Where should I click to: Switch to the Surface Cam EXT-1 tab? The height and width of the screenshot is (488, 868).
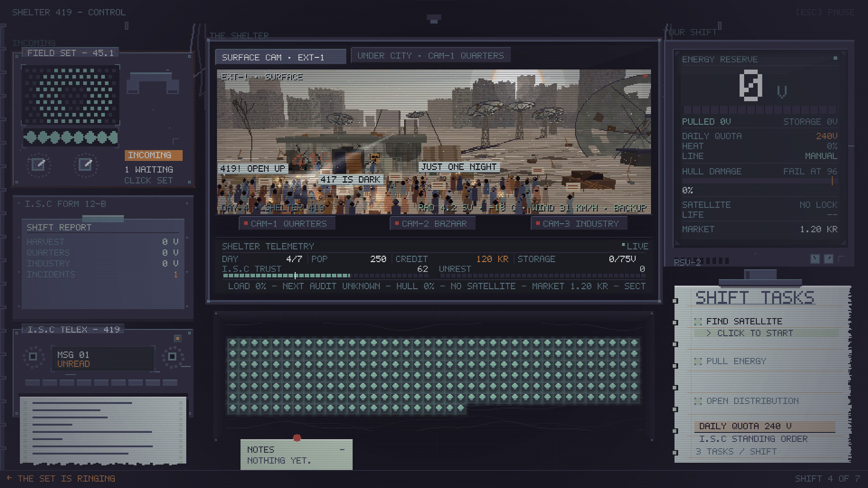[x=281, y=57]
